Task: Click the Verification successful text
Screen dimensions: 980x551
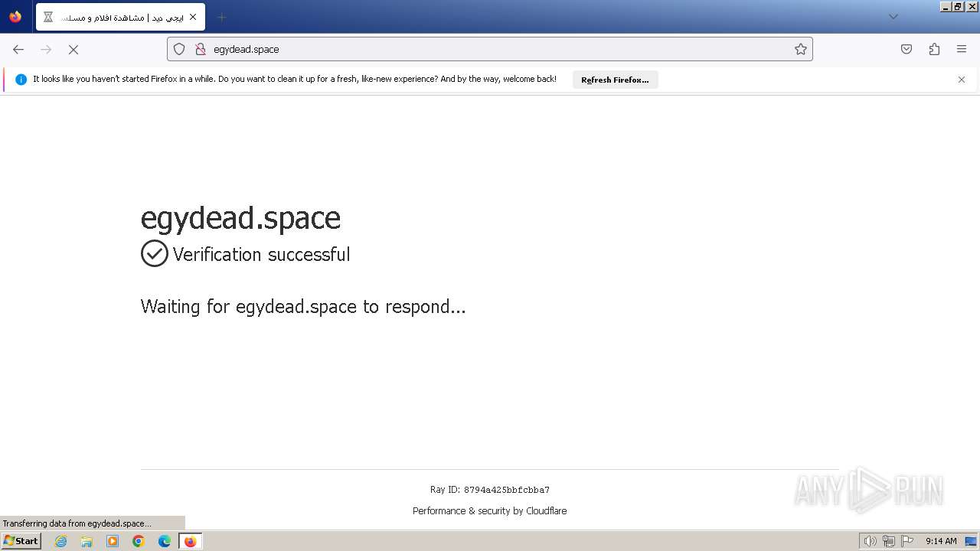Action: 261,254
